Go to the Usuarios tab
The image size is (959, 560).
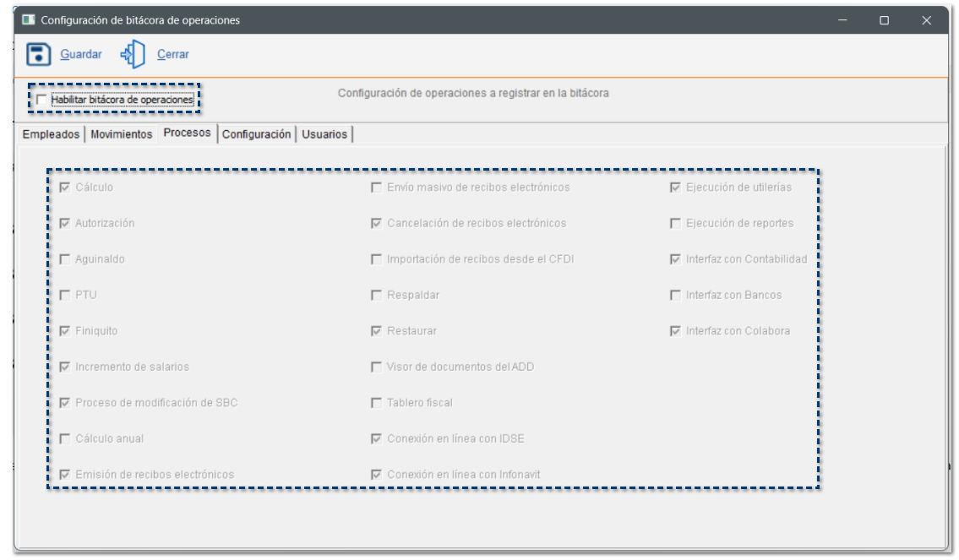[324, 134]
